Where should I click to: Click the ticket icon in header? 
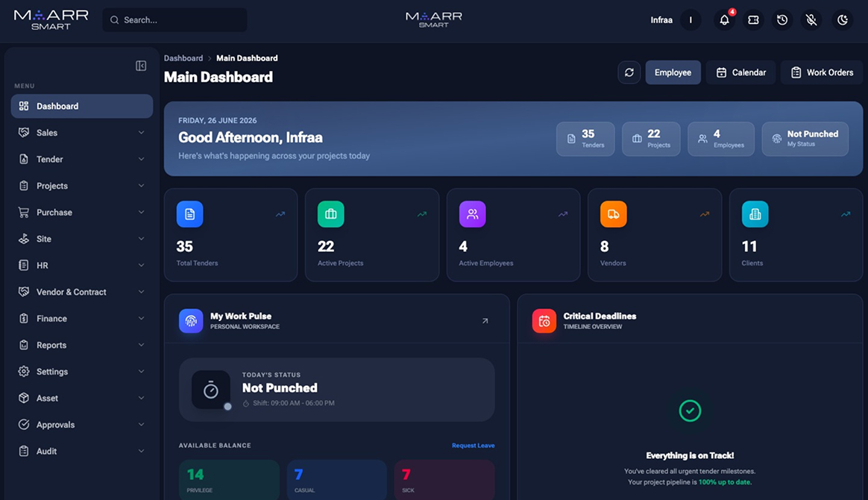click(x=753, y=20)
